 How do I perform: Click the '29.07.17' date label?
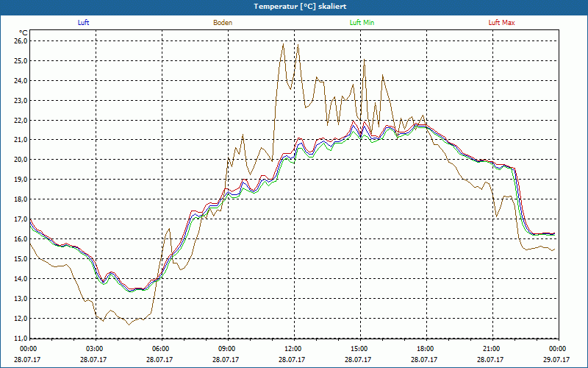(x=556, y=359)
